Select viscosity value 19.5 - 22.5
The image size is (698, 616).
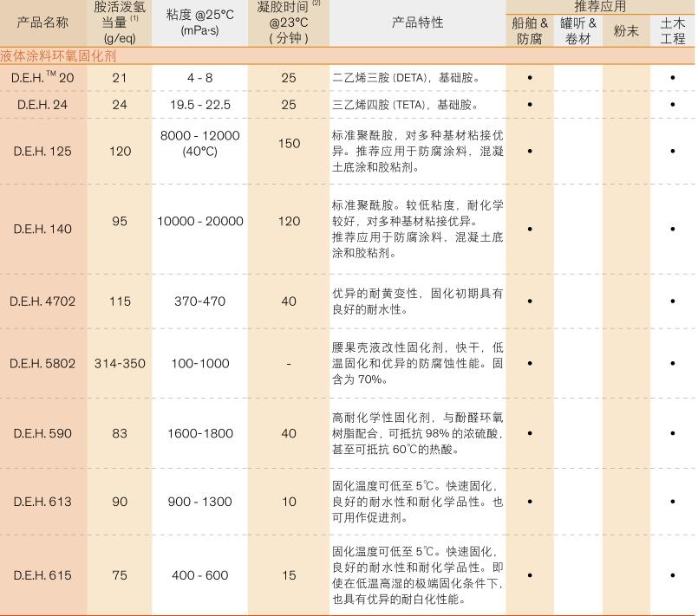pyautogui.click(x=200, y=105)
